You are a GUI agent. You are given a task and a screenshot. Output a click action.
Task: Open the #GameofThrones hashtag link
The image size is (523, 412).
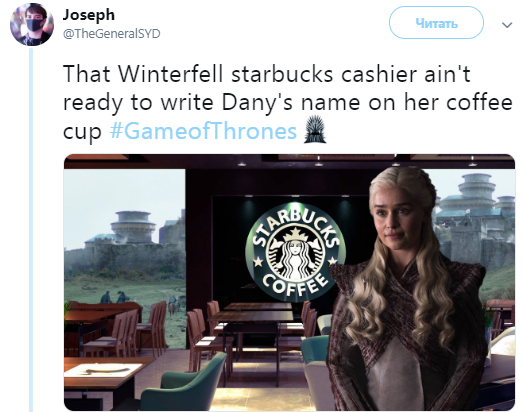pos(203,131)
